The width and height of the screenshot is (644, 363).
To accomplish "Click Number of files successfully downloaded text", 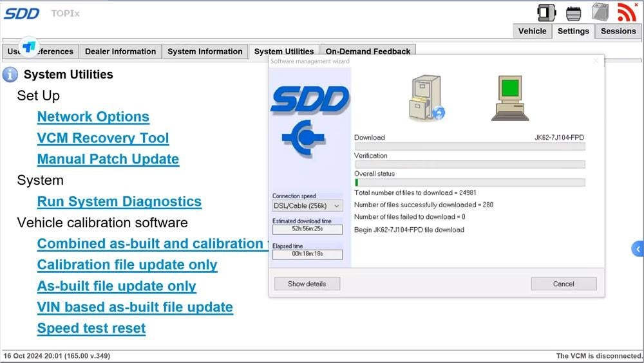I will [x=424, y=205].
